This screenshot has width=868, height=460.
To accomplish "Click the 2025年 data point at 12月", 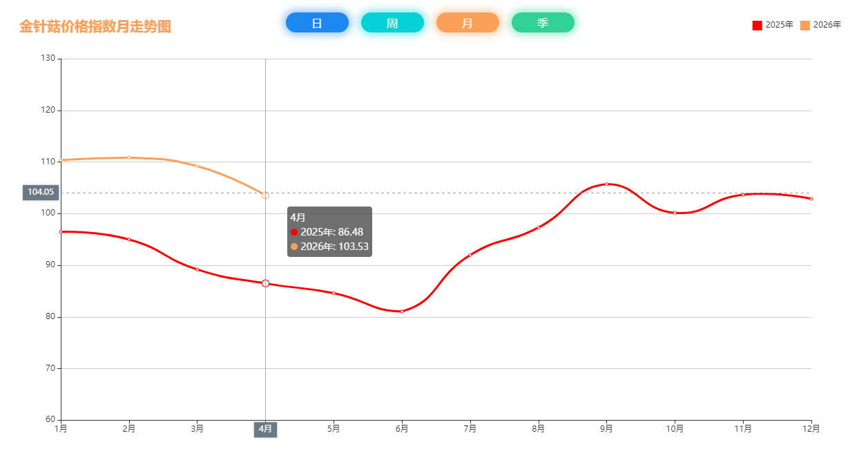I will click(x=811, y=199).
